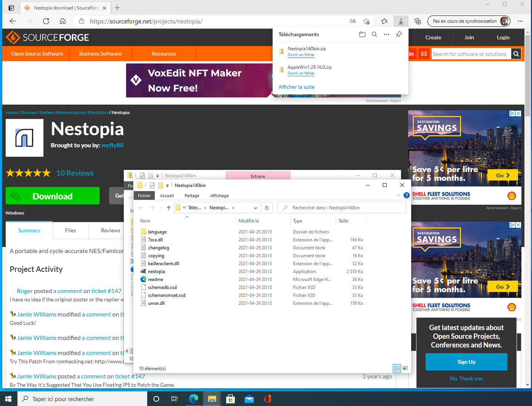
Task: Open a new browser tab
Action: (117, 8)
